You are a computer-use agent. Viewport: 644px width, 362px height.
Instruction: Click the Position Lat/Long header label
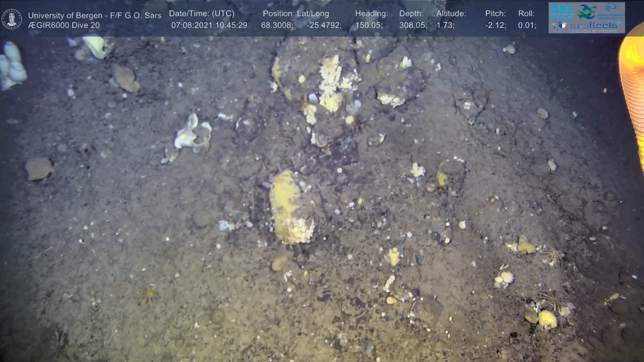tap(296, 14)
